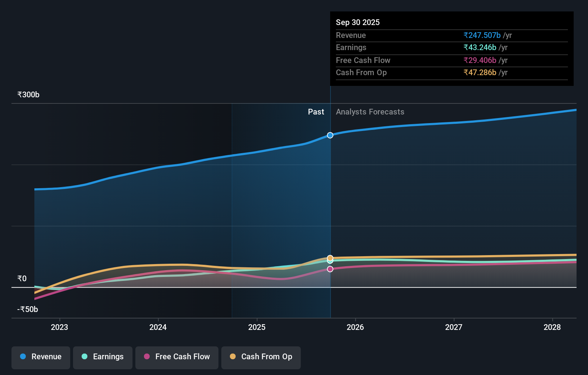Click the ₹300b axis label

coord(28,94)
